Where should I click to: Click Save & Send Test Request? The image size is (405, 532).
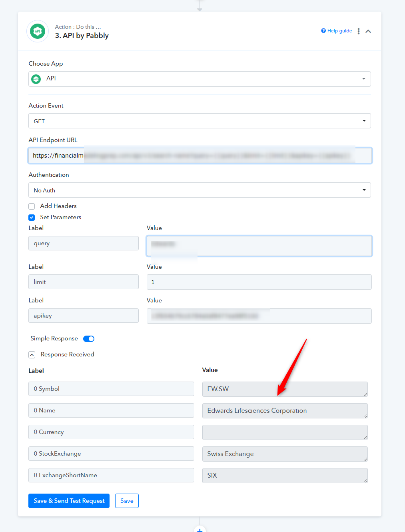point(69,501)
